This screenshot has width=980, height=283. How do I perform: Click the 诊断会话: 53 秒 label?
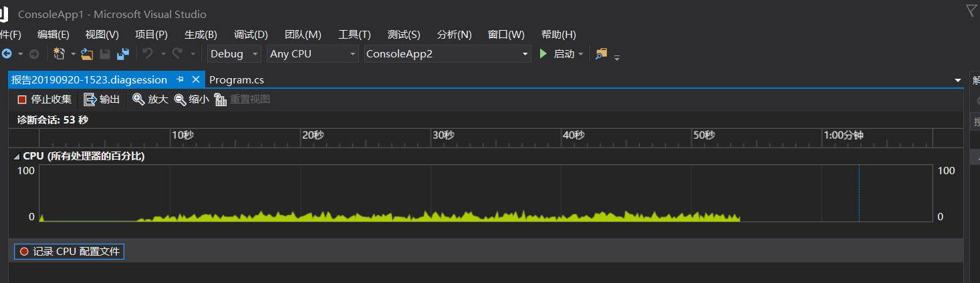pyautogui.click(x=52, y=120)
